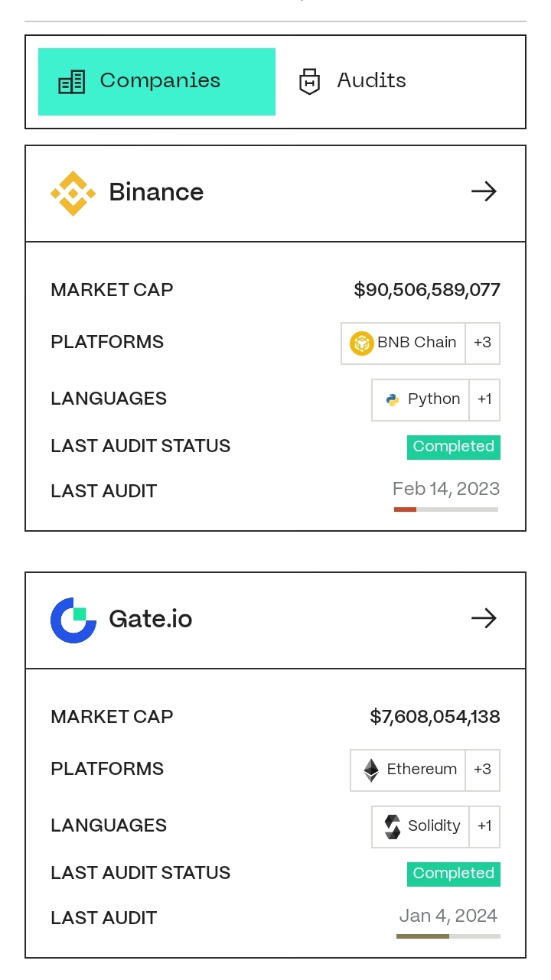The width and height of the screenshot is (551, 980).
Task: Expand Binance's +3 more platforms
Action: tap(482, 343)
